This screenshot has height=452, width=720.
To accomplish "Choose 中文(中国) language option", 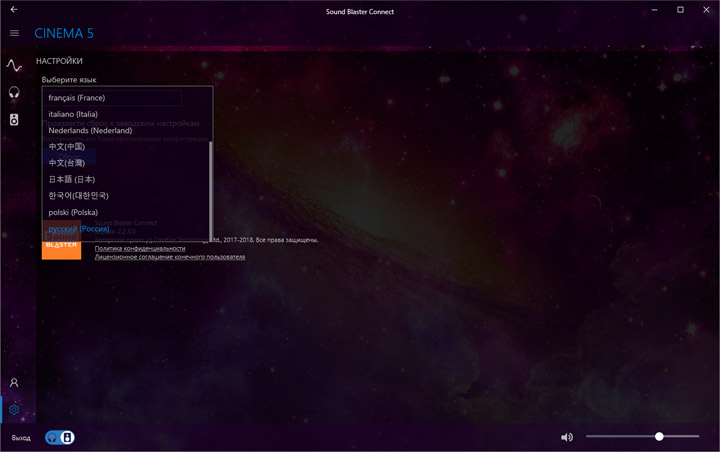I will point(126,147).
